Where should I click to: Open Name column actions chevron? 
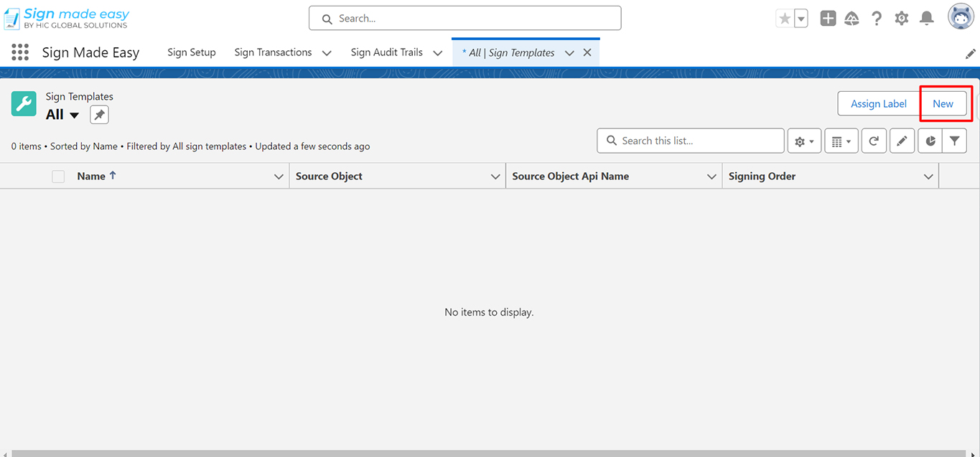(279, 176)
